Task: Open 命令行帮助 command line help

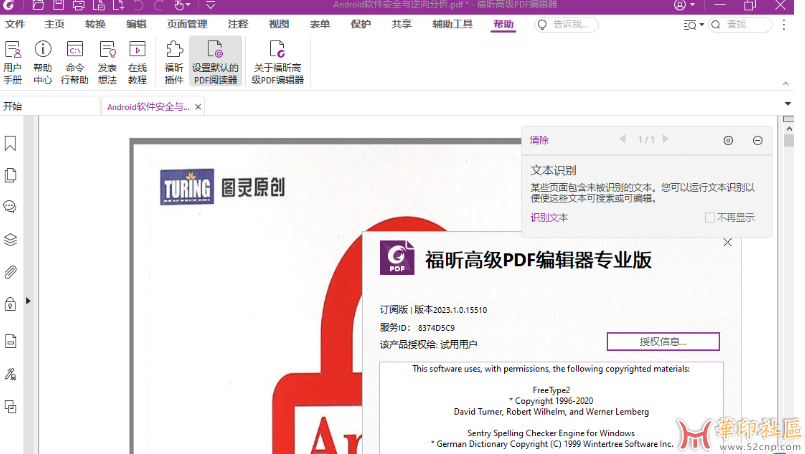Action: tap(75, 62)
